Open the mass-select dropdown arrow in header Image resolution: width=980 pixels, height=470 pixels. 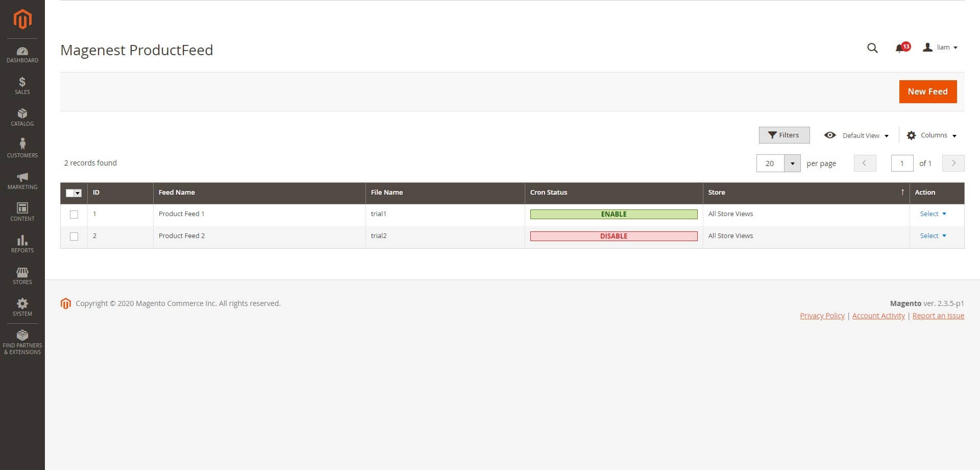click(78, 193)
